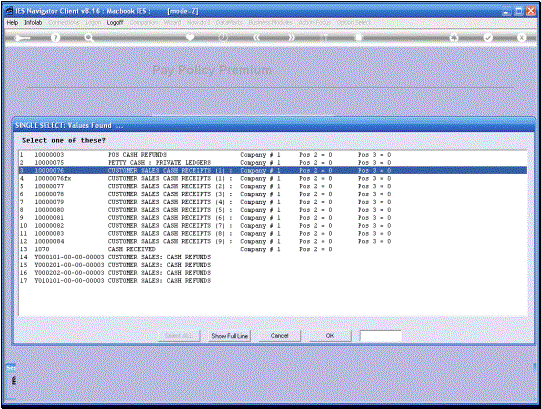This screenshot has width=541, height=409.
Task: Select row 10000084 CASH RECEIPTS (9)
Action: 273,242
